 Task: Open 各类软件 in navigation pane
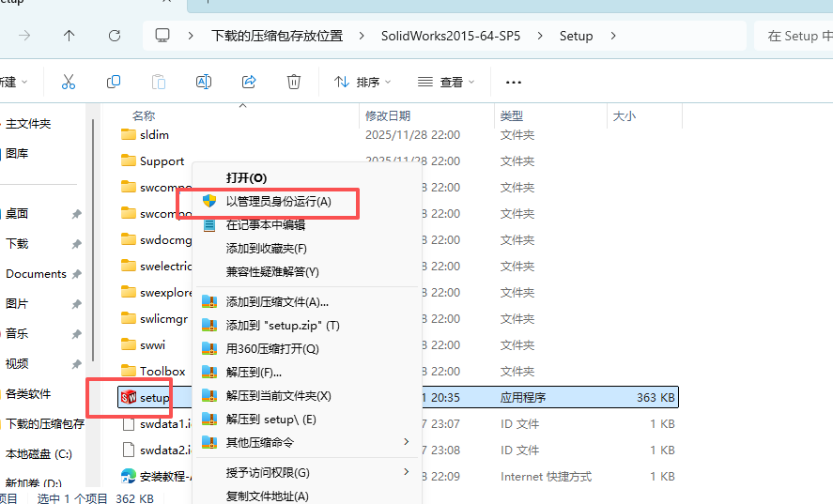(x=28, y=394)
